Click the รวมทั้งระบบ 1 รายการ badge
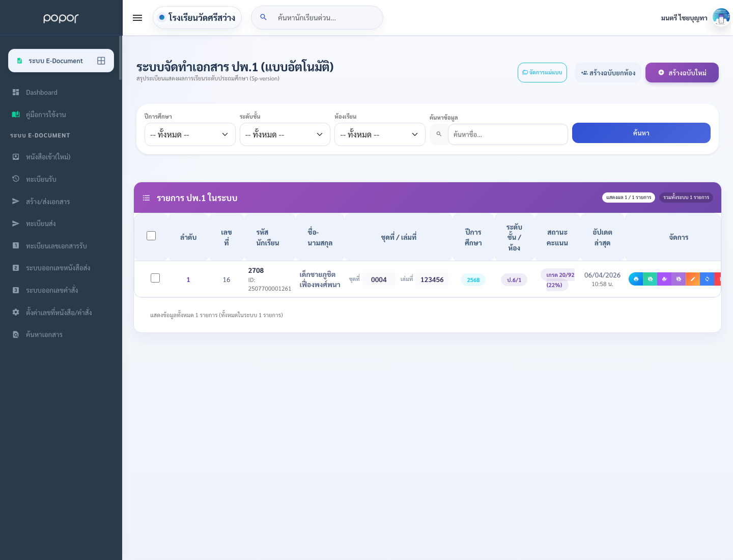The height and width of the screenshot is (560, 733). click(686, 198)
